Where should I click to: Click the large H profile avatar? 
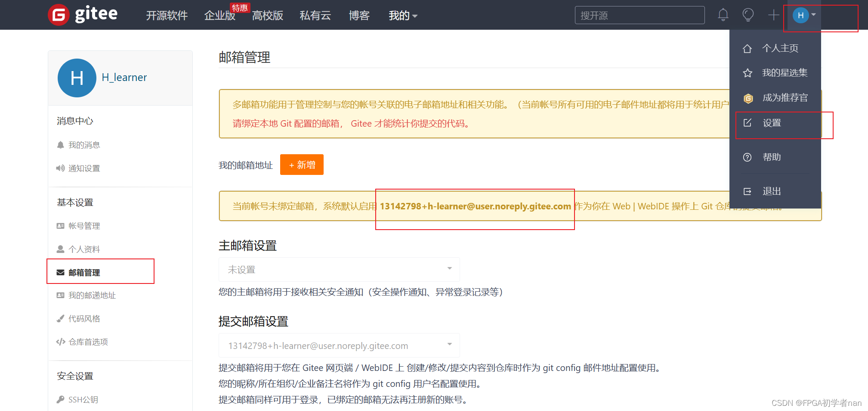click(77, 78)
